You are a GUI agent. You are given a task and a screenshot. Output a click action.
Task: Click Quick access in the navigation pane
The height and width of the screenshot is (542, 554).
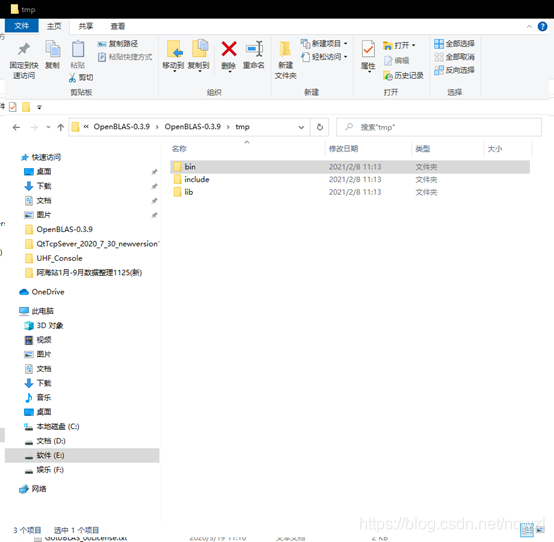(46, 157)
